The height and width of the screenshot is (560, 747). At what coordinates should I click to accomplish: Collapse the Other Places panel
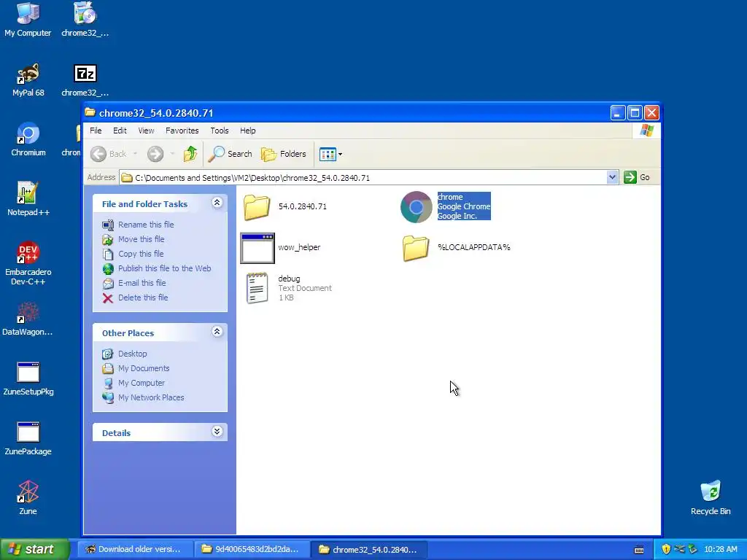click(217, 332)
